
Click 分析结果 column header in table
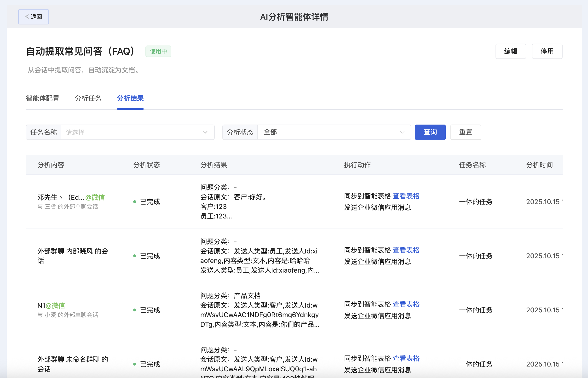coord(213,165)
